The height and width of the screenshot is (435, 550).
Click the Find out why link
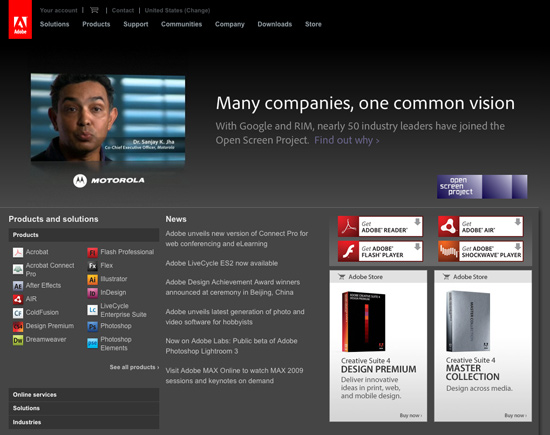pyautogui.click(x=347, y=140)
